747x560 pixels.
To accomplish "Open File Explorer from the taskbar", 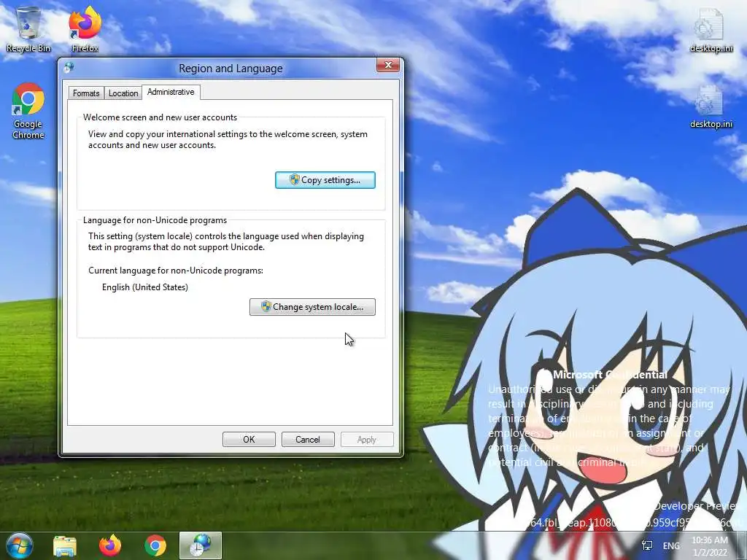I will pos(65,545).
